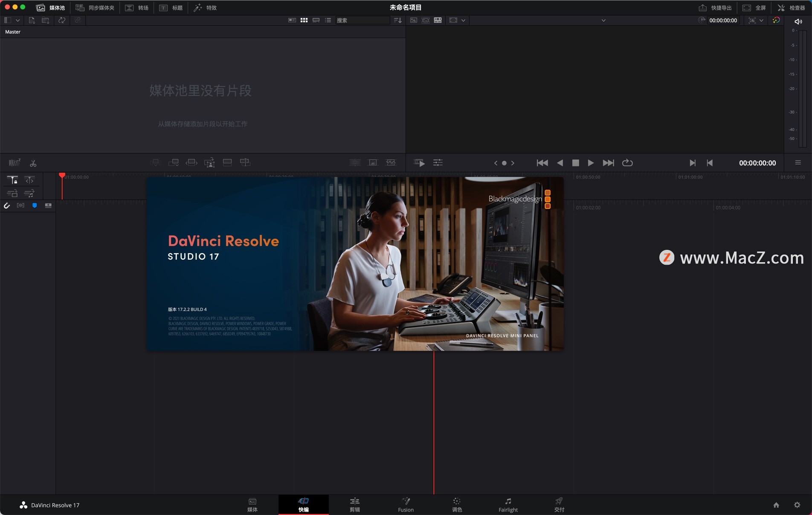Image resolution: width=812 pixels, height=515 pixels.
Task: Switch to the 交付 deliver page
Action: [x=559, y=505]
